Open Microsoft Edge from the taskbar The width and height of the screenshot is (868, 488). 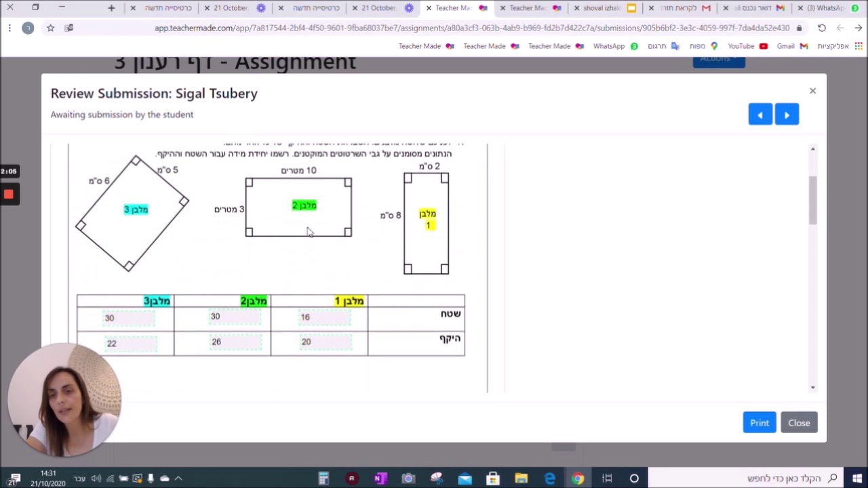point(549,479)
